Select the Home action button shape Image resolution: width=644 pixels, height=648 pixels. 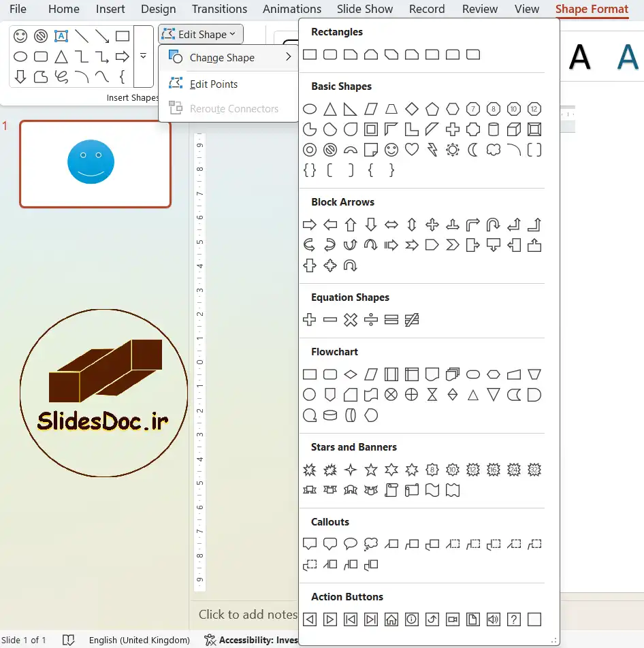tap(391, 619)
